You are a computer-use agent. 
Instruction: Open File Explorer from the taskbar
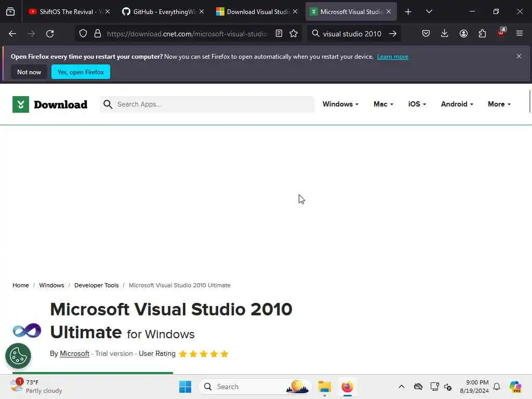[x=324, y=387]
